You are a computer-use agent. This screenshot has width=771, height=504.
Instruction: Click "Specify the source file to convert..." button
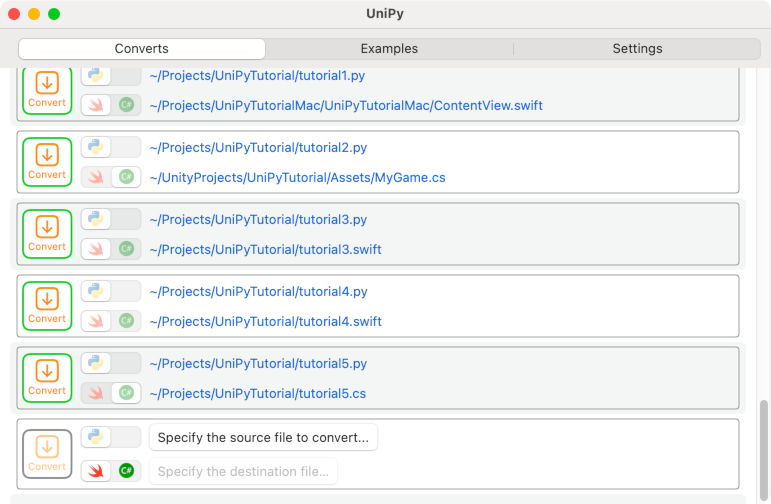pos(263,437)
